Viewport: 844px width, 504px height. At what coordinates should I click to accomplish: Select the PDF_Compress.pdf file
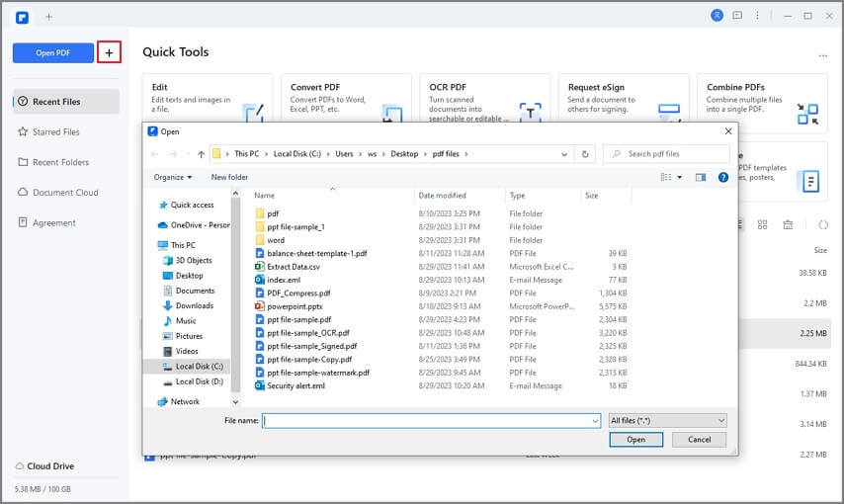click(x=298, y=294)
